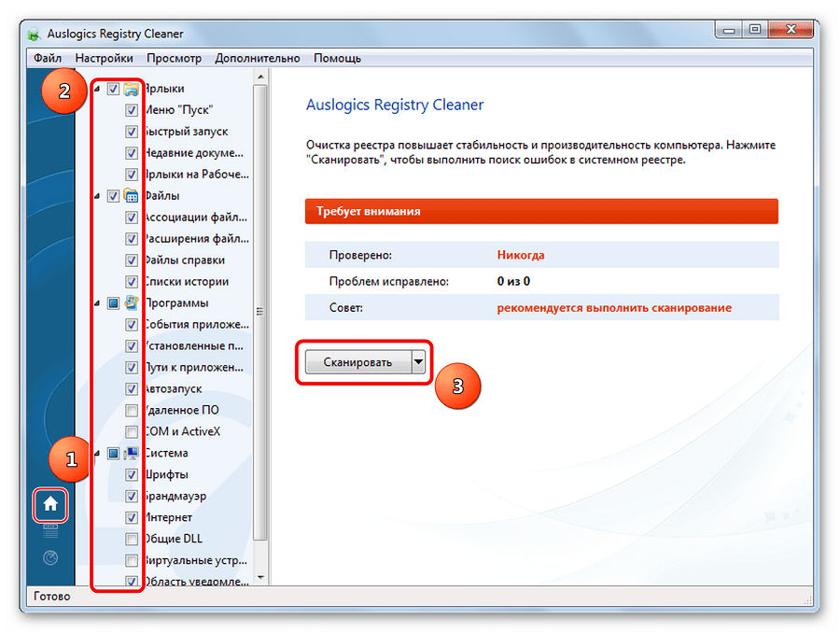Click the Ярлыки folder icon
This screenshot has height=633, width=840.
point(132,89)
